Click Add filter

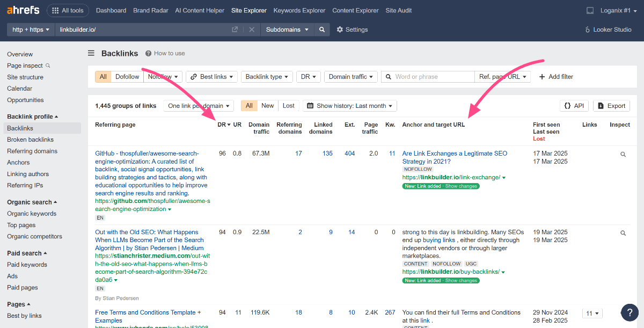pyautogui.click(x=556, y=77)
